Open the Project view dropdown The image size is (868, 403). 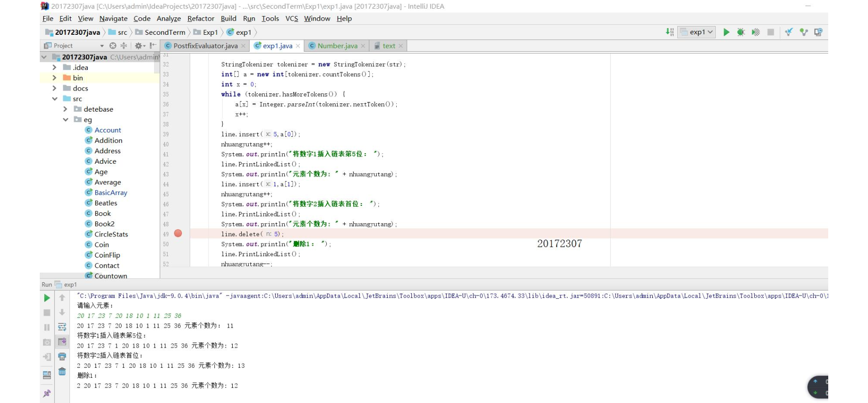pyautogui.click(x=102, y=46)
